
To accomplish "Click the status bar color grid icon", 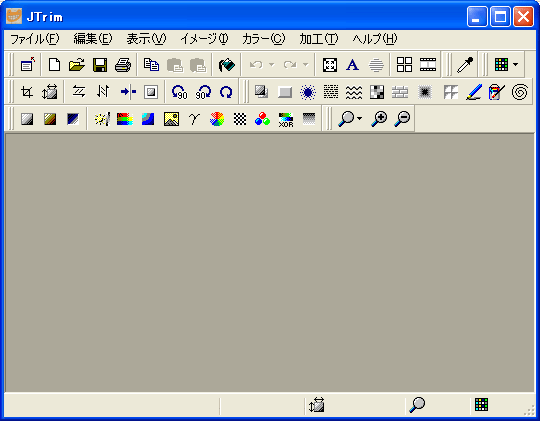I will (481, 404).
